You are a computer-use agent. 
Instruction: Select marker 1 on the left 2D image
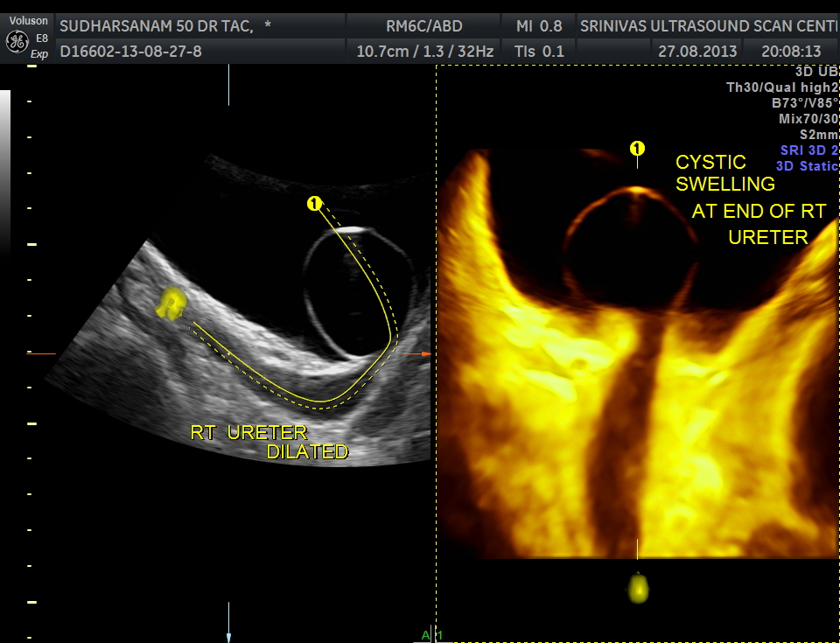(x=314, y=204)
